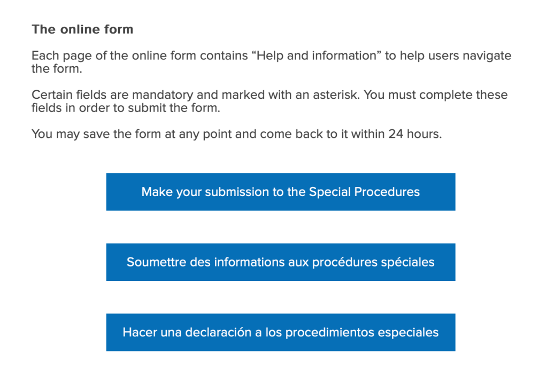The image size is (547, 392).
Task: Select the Spanish "Hacer una declaración" button
Action: coord(280,332)
